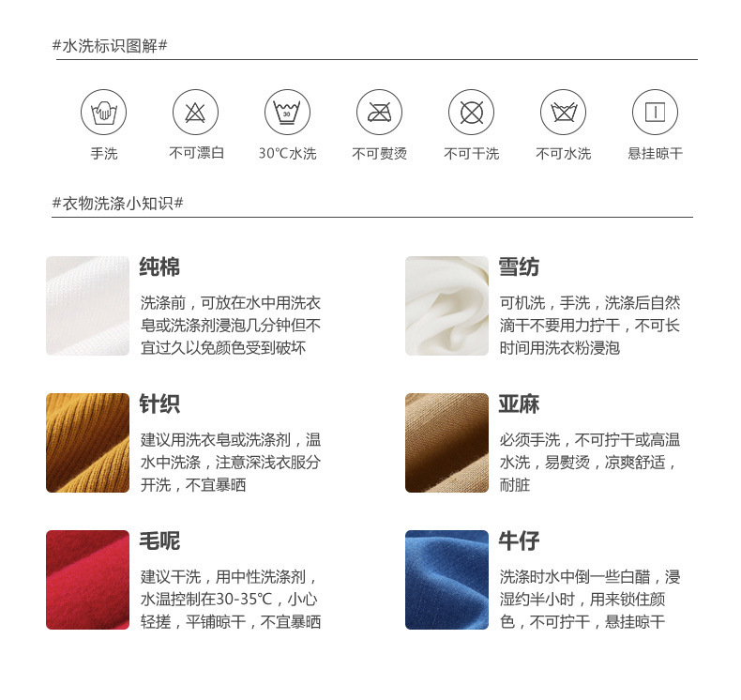741x700 pixels.
Task: Click the 牛仔 heading text
Action: point(519,541)
